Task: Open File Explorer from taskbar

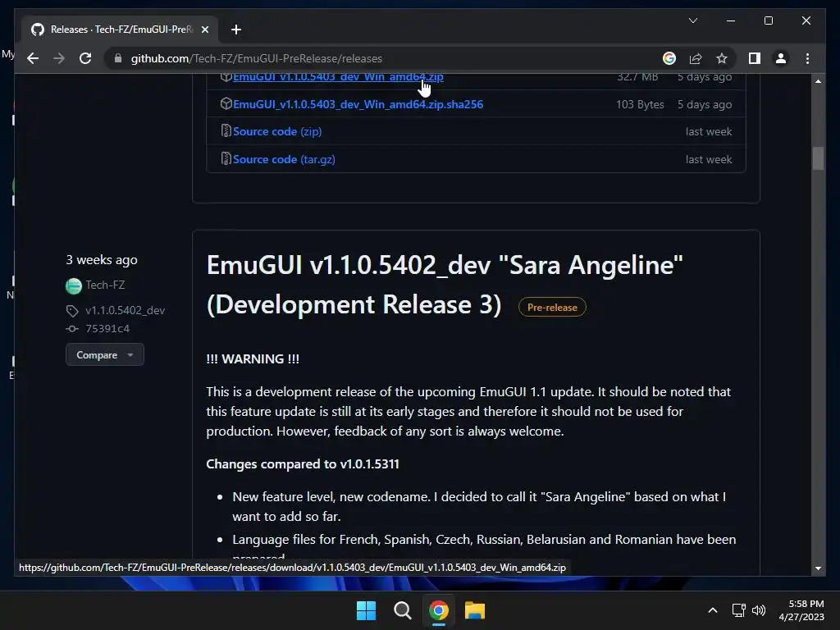Action: click(x=475, y=610)
